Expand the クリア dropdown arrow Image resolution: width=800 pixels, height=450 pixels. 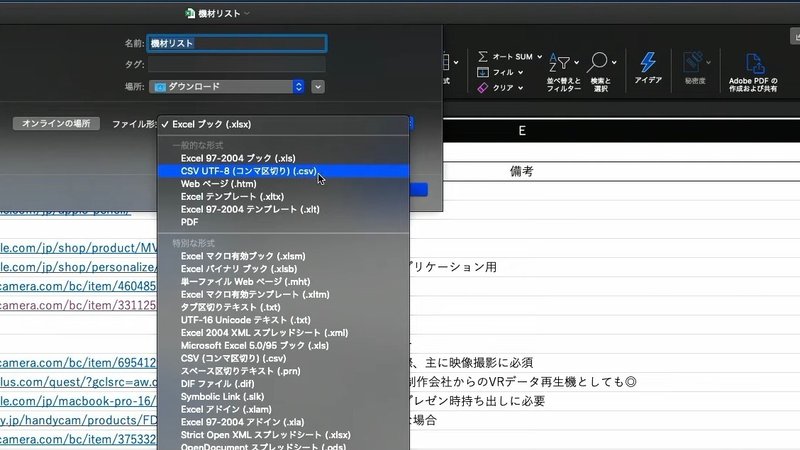[520, 88]
